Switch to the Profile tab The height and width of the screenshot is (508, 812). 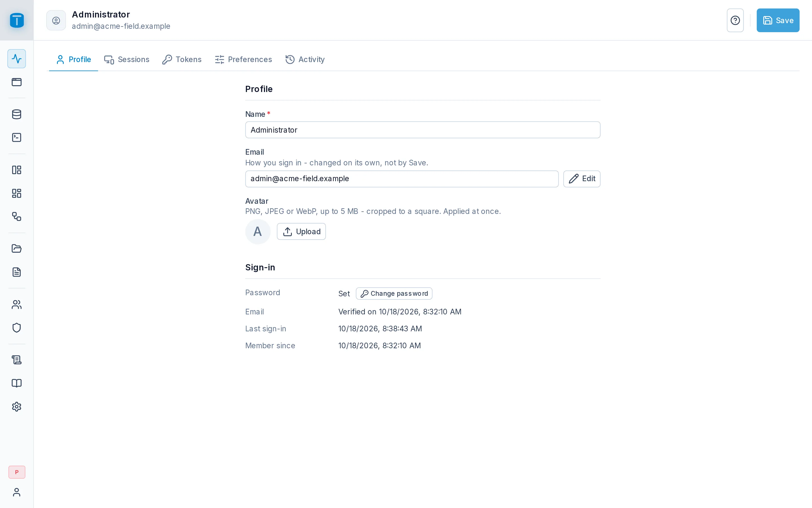[74, 60]
